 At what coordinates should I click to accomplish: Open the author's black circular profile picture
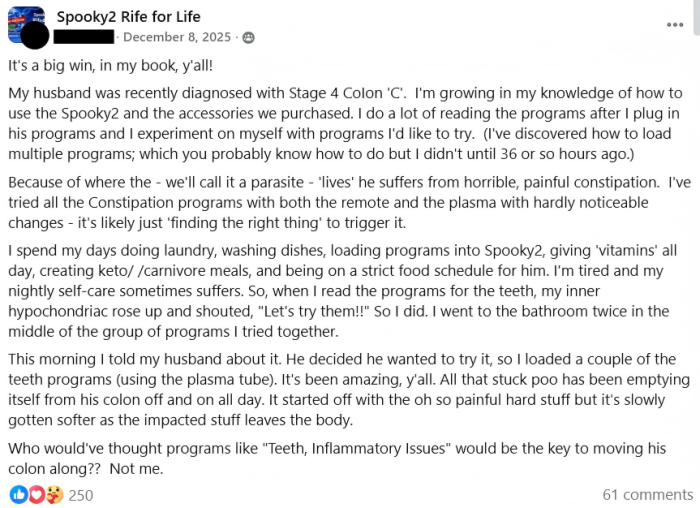[x=36, y=35]
